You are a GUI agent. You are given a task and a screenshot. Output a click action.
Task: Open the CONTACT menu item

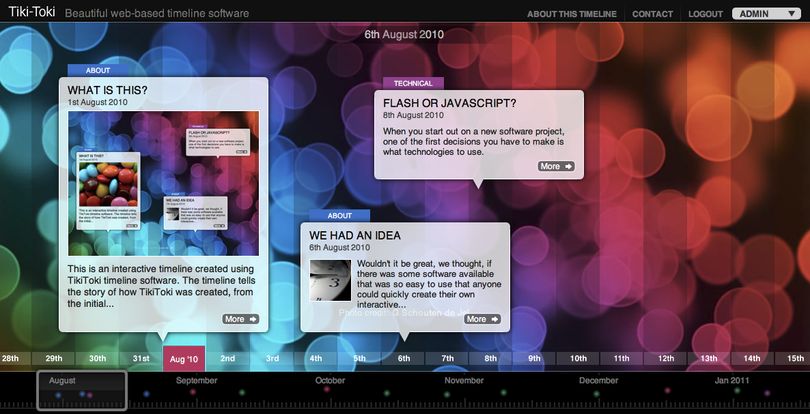(x=652, y=14)
